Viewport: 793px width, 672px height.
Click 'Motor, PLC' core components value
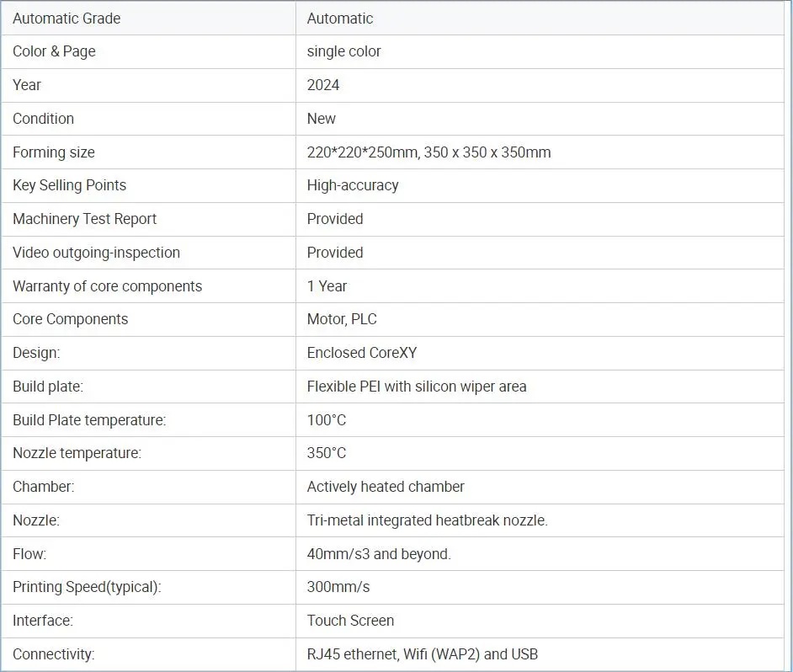coord(342,319)
